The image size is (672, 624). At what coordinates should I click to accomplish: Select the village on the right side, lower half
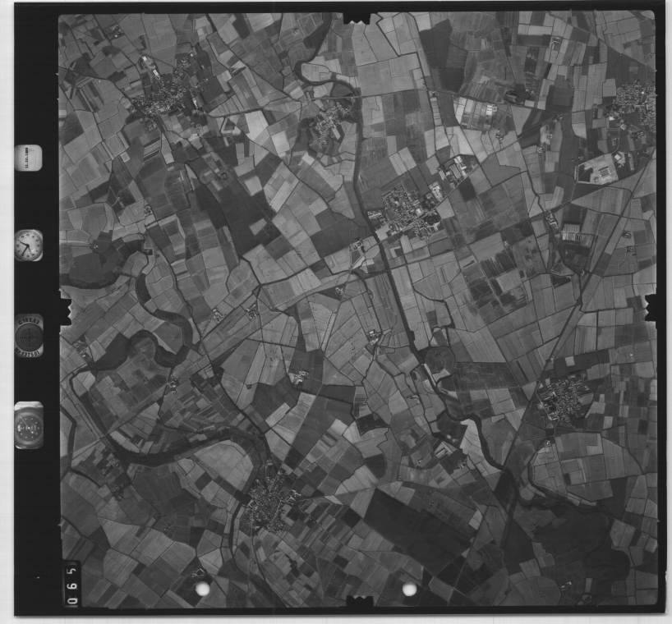pos(564,398)
